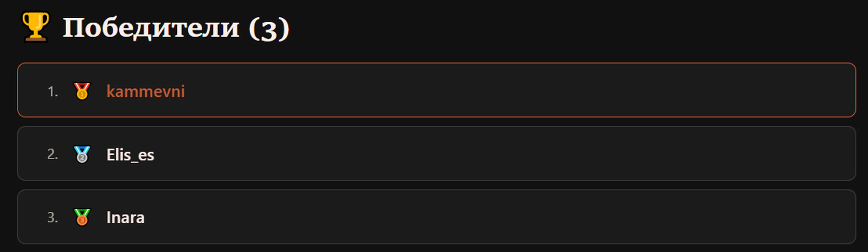
Task: Select the second-place winner row
Action: click(437, 153)
